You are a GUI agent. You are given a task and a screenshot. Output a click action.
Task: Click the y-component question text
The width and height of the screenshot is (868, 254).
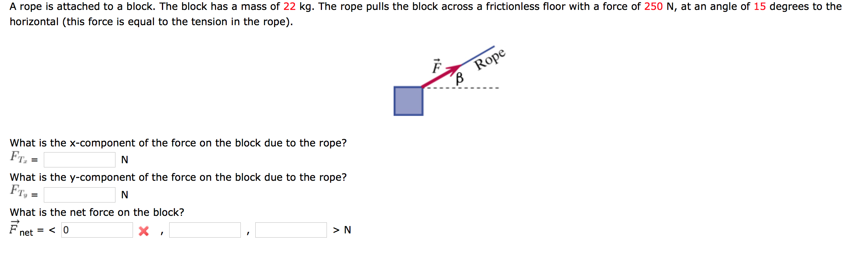point(178,177)
